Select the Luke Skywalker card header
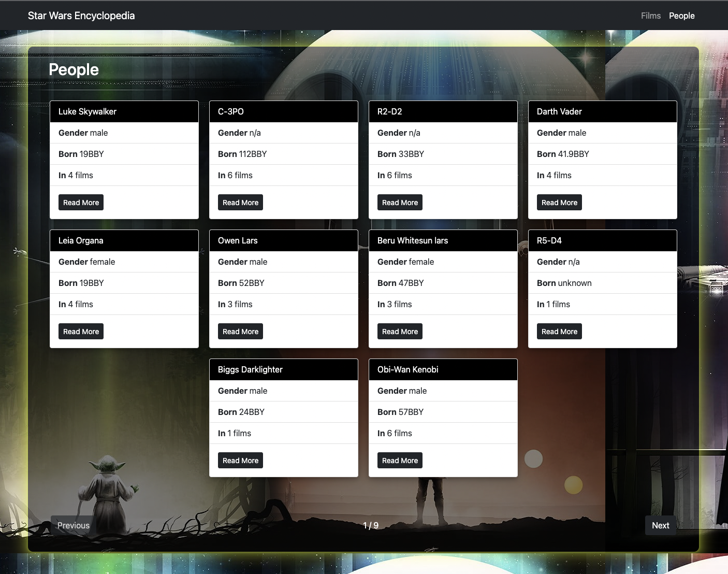This screenshot has height=574, width=728. click(124, 111)
